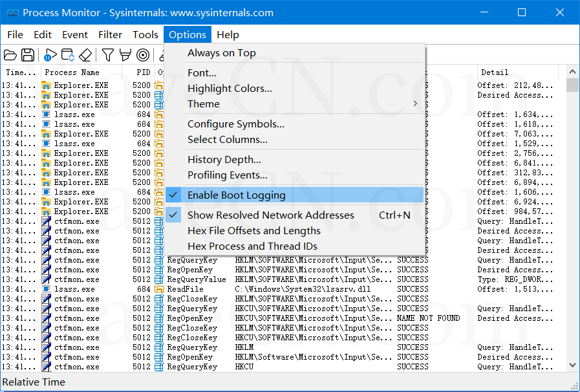Click the registry icon beside RegQueryValue

click(x=159, y=279)
